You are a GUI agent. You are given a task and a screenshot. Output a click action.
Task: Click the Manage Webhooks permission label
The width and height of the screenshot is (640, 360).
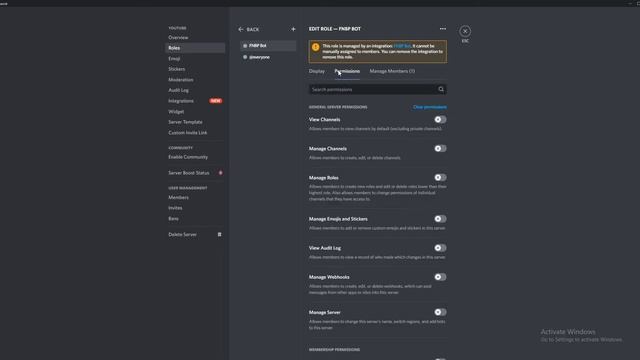(329, 277)
